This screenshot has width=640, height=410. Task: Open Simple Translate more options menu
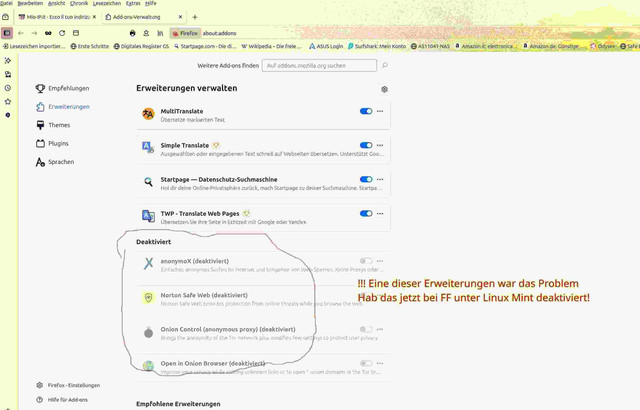click(x=380, y=145)
